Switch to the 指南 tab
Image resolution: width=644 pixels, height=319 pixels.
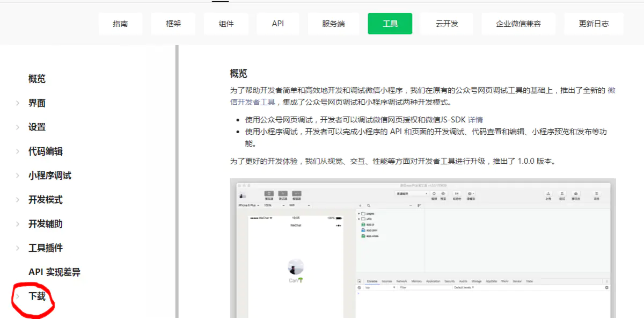[x=121, y=24]
